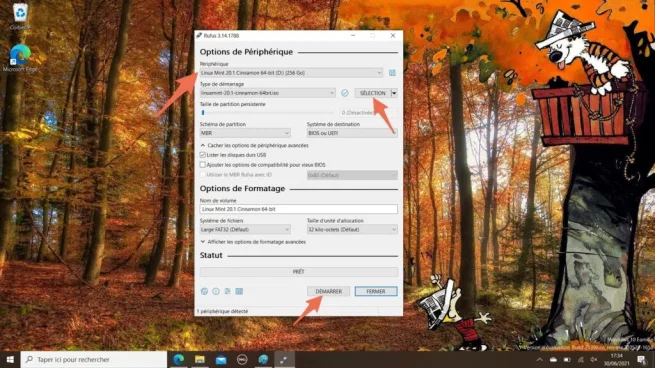Uncheck Lister les disques durs USB

coord(203,155)
